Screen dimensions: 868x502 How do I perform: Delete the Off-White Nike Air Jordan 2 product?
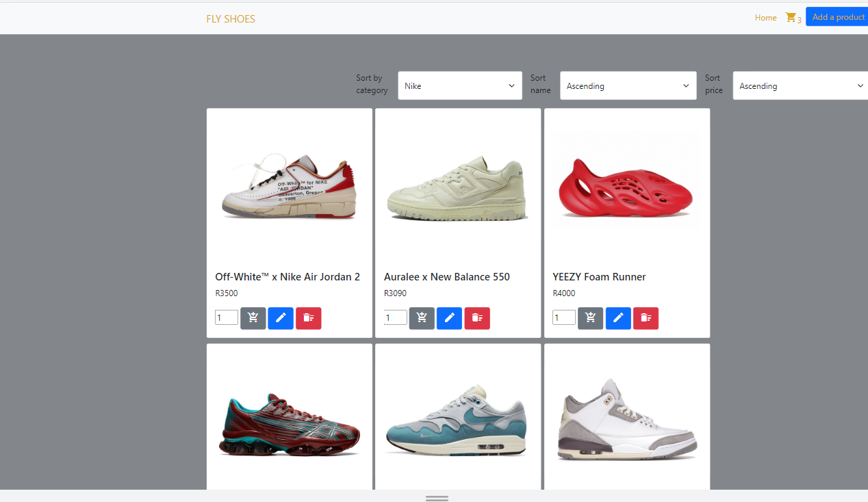(x=308, y=318)
